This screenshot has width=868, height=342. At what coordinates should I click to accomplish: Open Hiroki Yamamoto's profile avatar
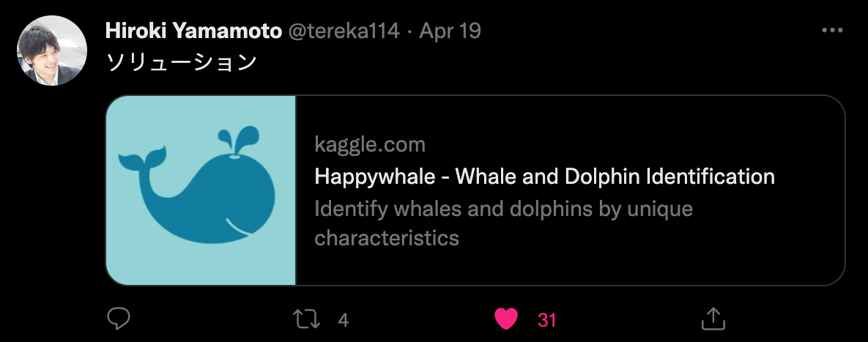click(52, 51)
